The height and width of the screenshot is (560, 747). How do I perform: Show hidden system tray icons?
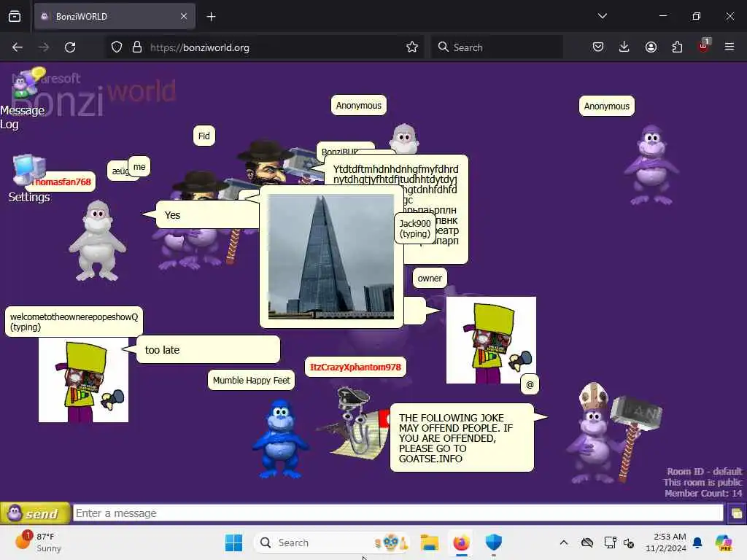tap(564, 542)
